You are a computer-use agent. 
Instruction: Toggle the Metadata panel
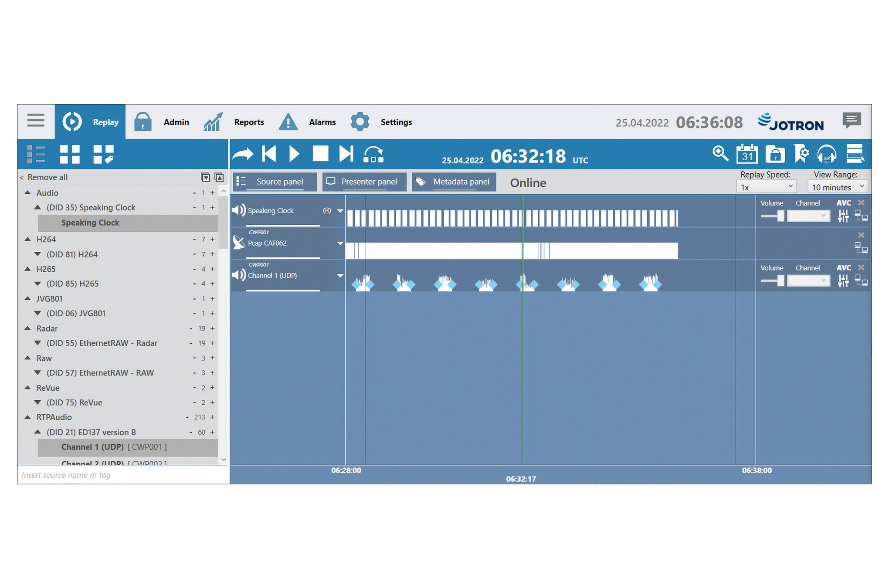coord(454,182)
